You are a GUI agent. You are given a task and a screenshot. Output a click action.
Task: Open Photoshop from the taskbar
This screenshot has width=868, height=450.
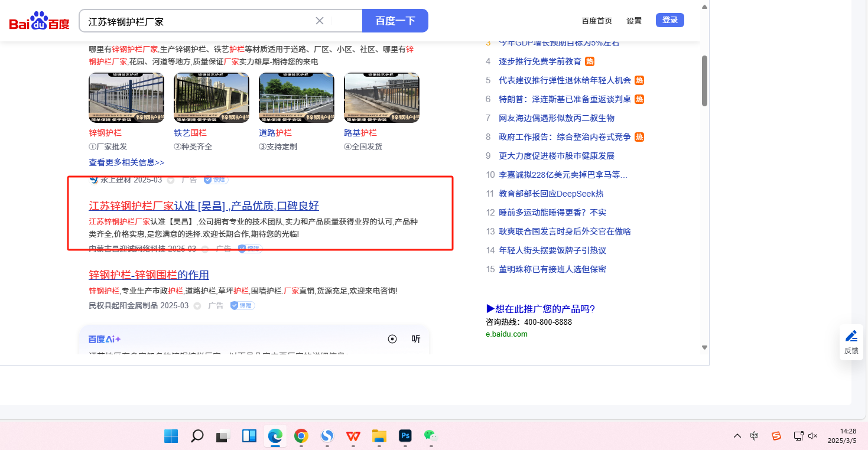pos(405,436)
